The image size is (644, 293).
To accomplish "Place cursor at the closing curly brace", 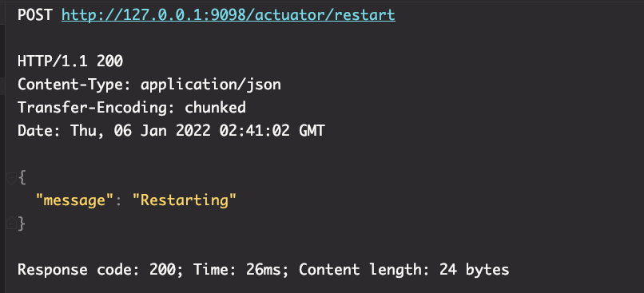I will click(x=22, y=224).
